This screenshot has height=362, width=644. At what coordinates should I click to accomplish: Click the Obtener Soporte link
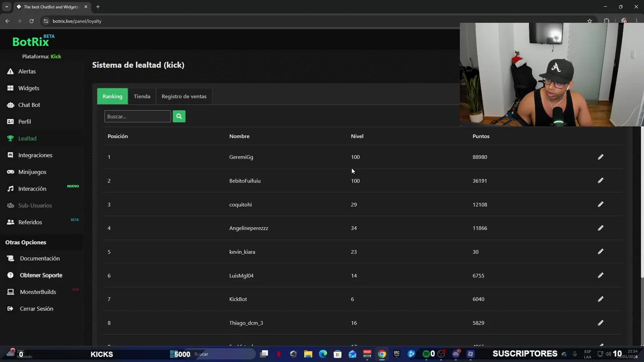point(41,275)
